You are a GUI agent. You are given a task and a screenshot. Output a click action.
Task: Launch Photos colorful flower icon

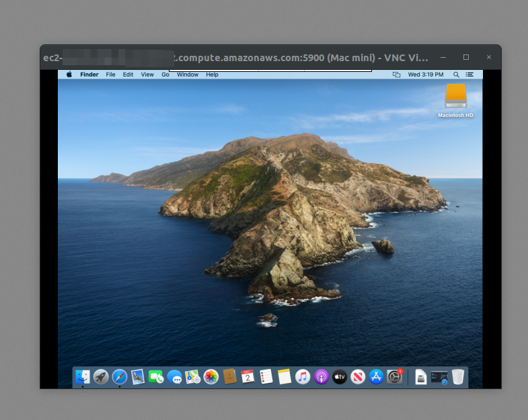coord(211,377)
